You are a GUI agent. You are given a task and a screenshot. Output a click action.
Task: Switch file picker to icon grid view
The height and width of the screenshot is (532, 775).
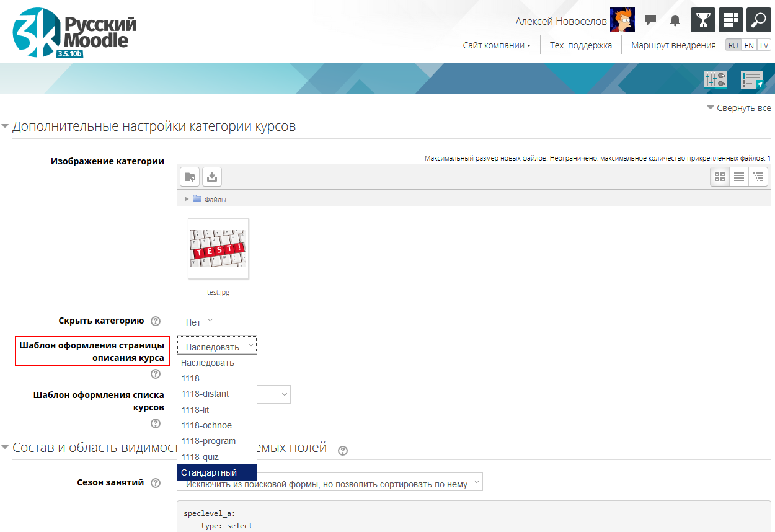(720, 177)
